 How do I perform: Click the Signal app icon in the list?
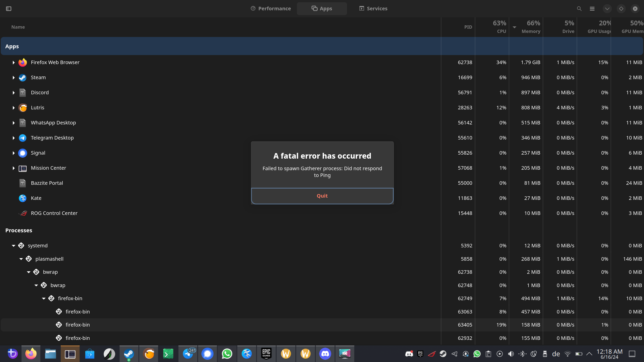click(x=23, y=153)
